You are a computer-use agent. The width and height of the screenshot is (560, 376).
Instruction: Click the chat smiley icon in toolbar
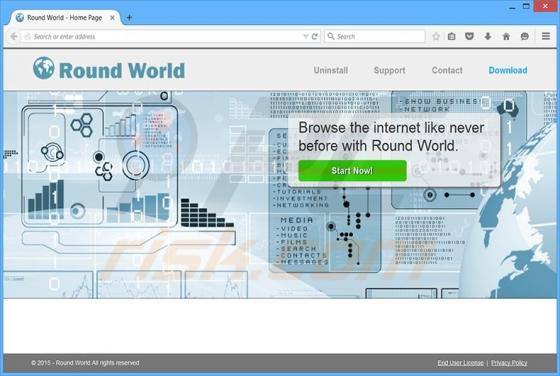click(x=524, y=36)
